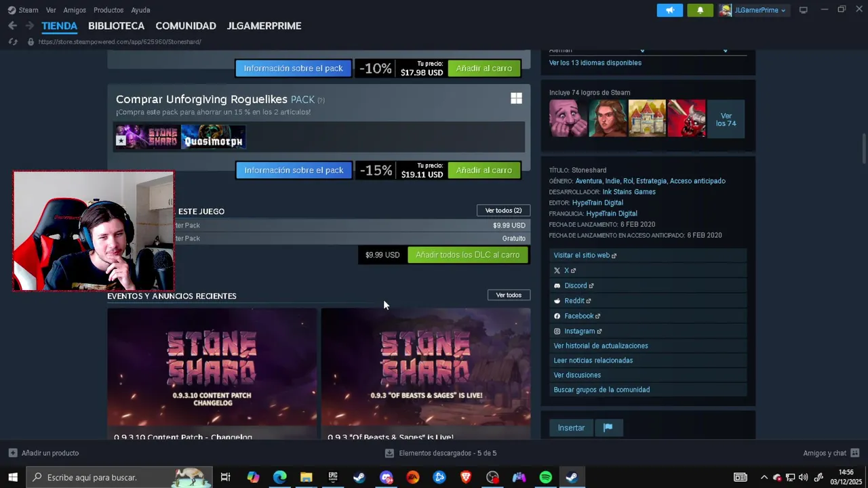Viewport: 868px width, 488px height.
Task: Open Epic Games Launcher in taskbar
Action: pos(333,477)
